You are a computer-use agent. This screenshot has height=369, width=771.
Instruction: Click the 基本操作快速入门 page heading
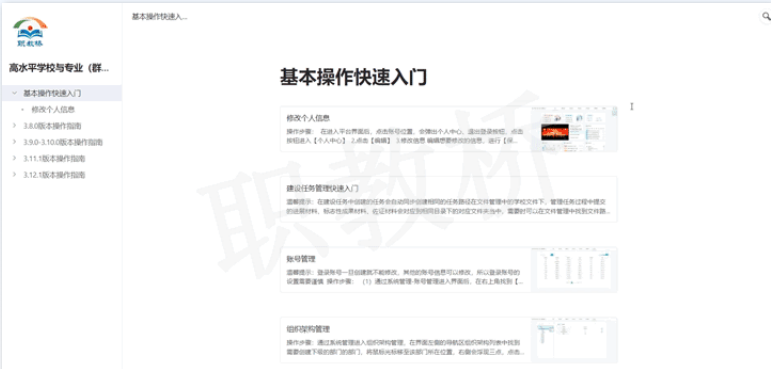[x=354, y=77]
